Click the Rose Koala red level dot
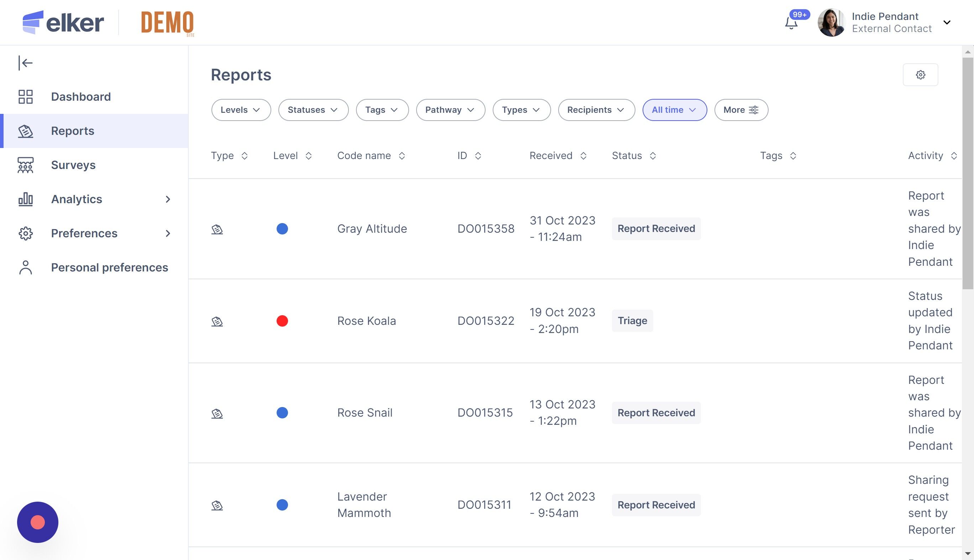 click(282, 321)
